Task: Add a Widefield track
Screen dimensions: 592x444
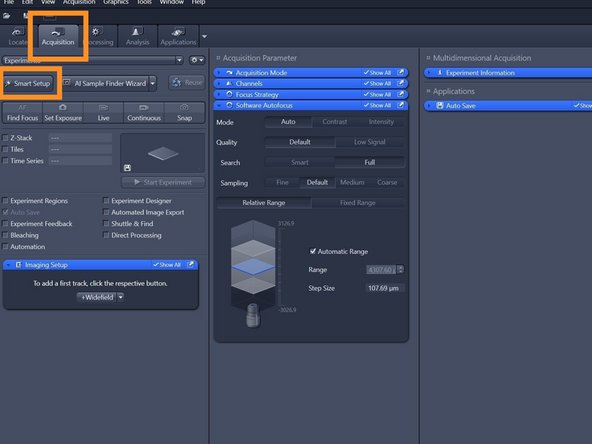Action: 97,298
